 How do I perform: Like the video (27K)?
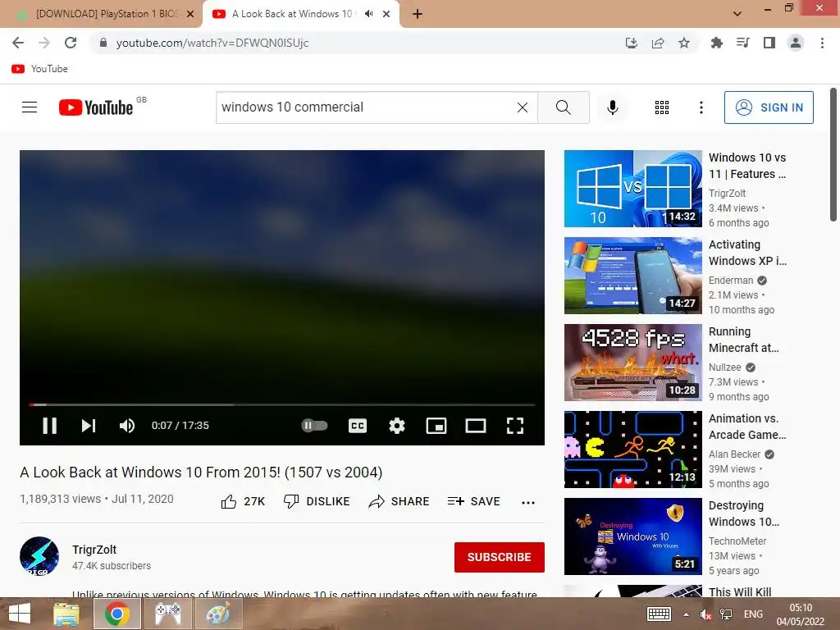coord(243,501)
